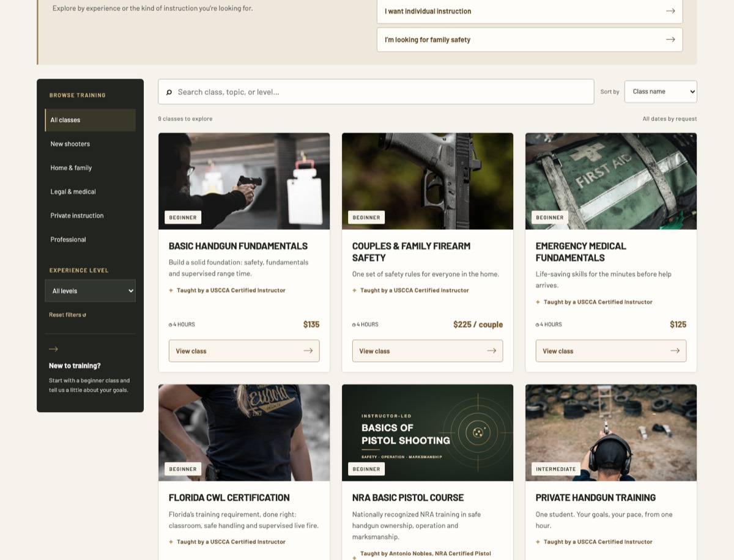The width and height of the screenshot is (734, 560).
Task: Open Florida CWL Certification card image
Action: coord(244,433)
